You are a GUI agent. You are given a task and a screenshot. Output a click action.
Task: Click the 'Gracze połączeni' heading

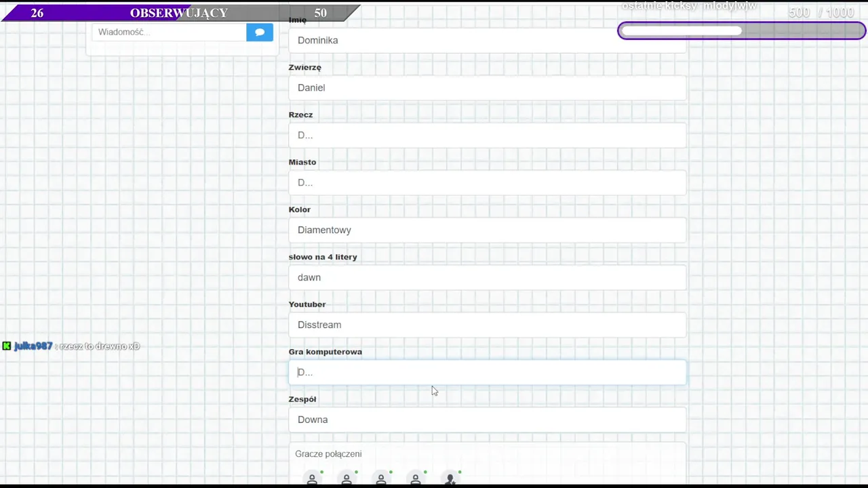pos(328,454)
